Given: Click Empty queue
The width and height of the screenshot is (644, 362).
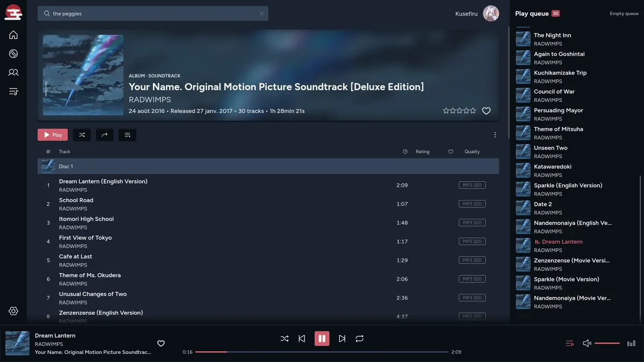Looking at the screenshot, I should pyautogui.click(x=624, y=13).
